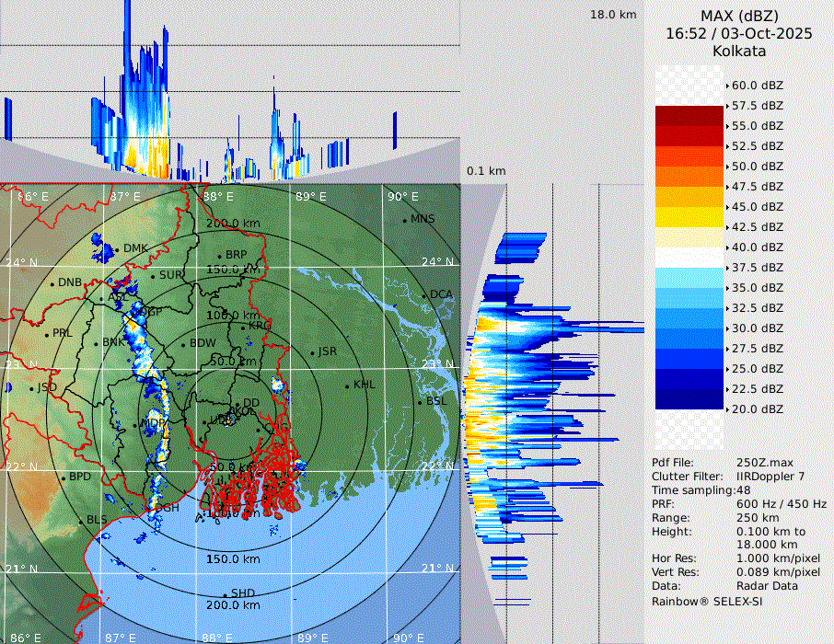This screenshot has height=644, width=834.
Task: Click the 18.0 km height label
Action: pos(613,15)
